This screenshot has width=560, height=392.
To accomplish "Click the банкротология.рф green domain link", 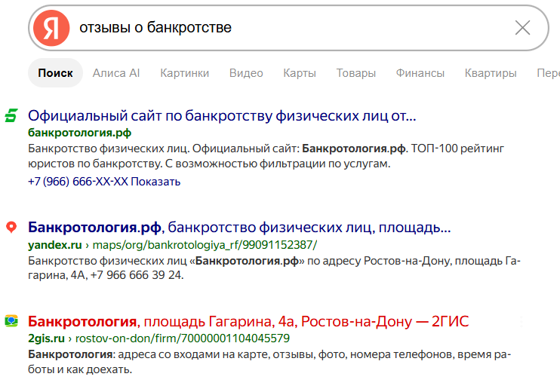I will [80, 133].
